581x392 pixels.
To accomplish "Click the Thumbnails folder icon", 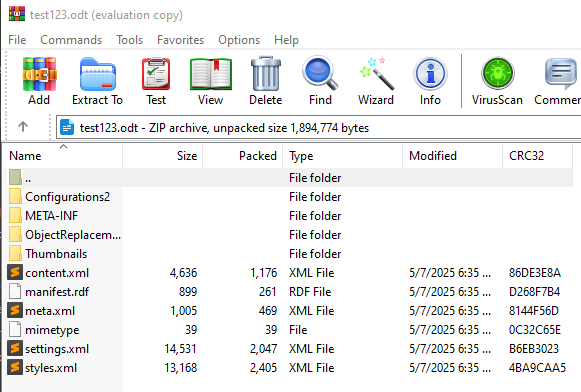I will 15,253.
